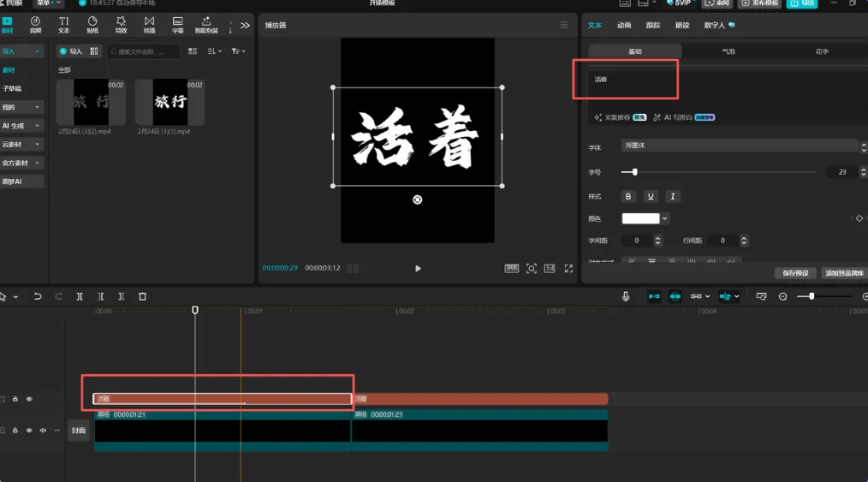Viewport: 868px width, 482px height.
Task: Mute the main video track audio
Action: pyautogui.click(x=43, y=431)
